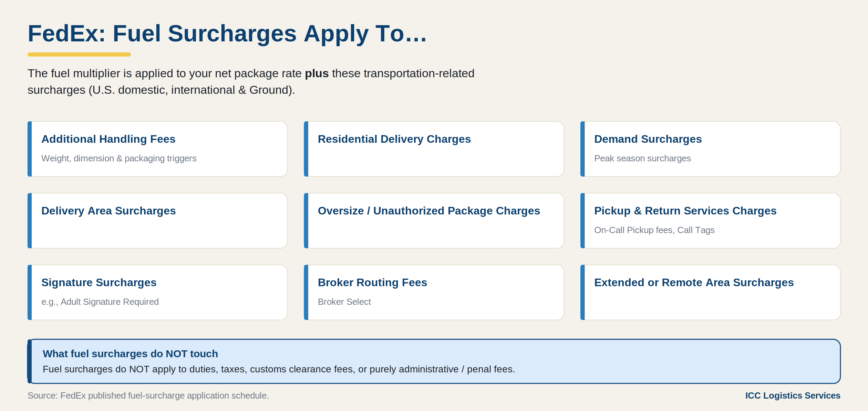Viewport: 868px width, 411px height.
Task: Select the 'Additional Handling Fees' card heading
Action: pyautogui.click(x=108, y=139)
